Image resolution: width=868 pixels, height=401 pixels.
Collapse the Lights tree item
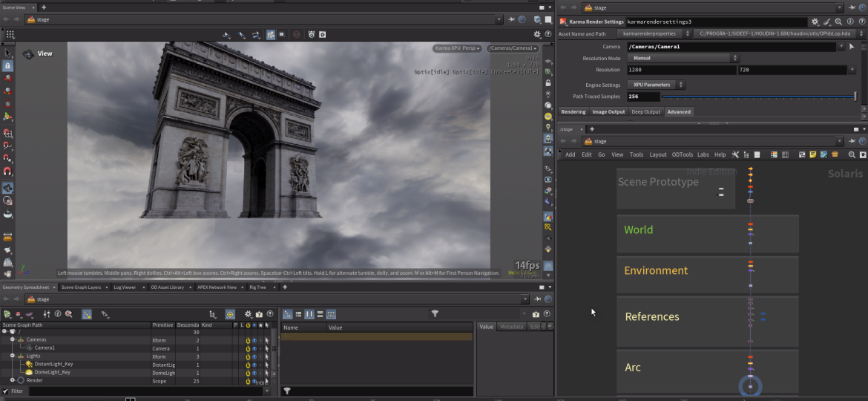coord(13,356)
